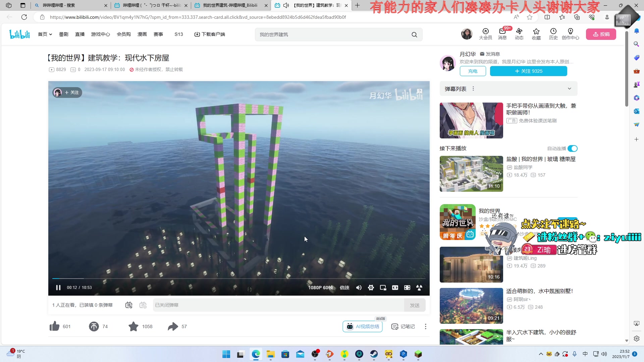Enter web fullscreen mode
The width and height of the screenshot is (644, 362).
coord(407,288)
